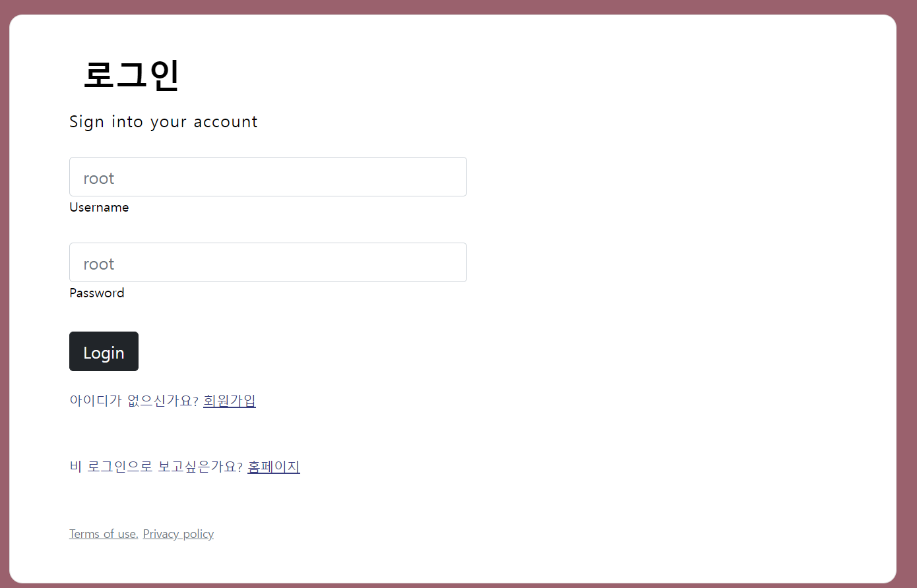Screen dimensions: 917x588
Task: Focus the text box above the Username label
Action: tap(268, 177)
